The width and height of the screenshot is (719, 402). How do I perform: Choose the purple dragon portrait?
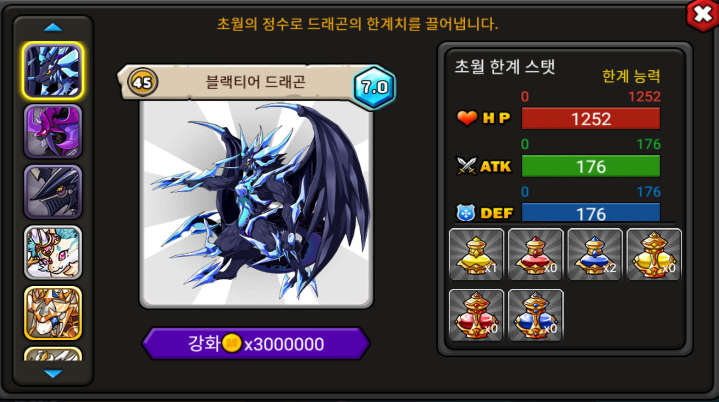pos(53,131)
